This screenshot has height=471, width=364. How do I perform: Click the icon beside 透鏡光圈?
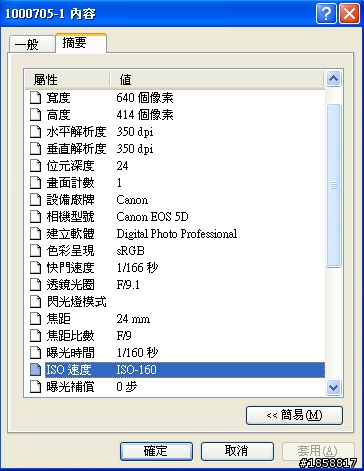36,285
